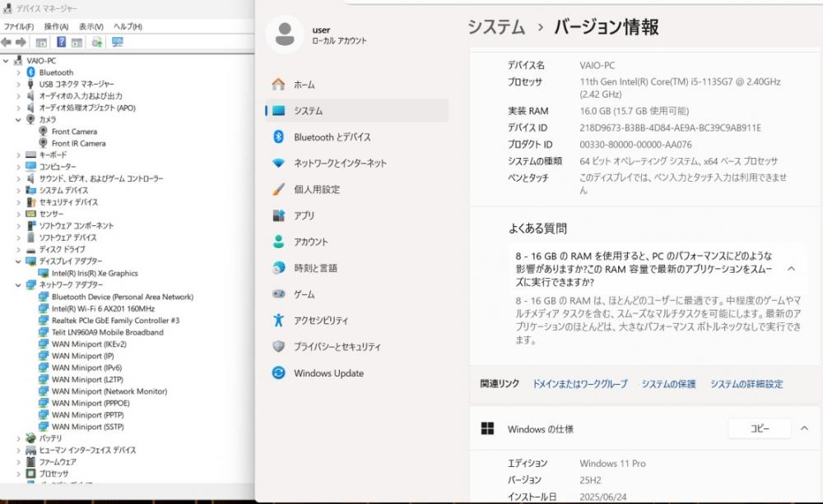This screenshot has width=823, height=504.
Task: Click the システム monitor icon in sidebar
Action: click(279, 111)
